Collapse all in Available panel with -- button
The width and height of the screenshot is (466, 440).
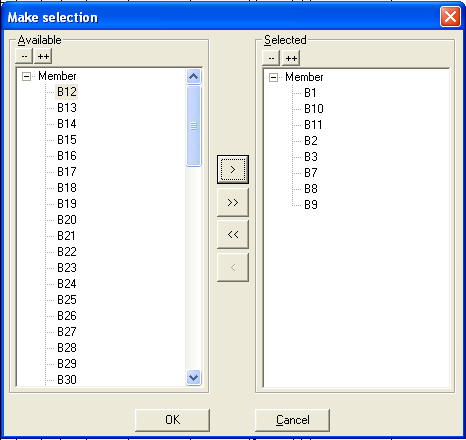(x=24, y=56)
